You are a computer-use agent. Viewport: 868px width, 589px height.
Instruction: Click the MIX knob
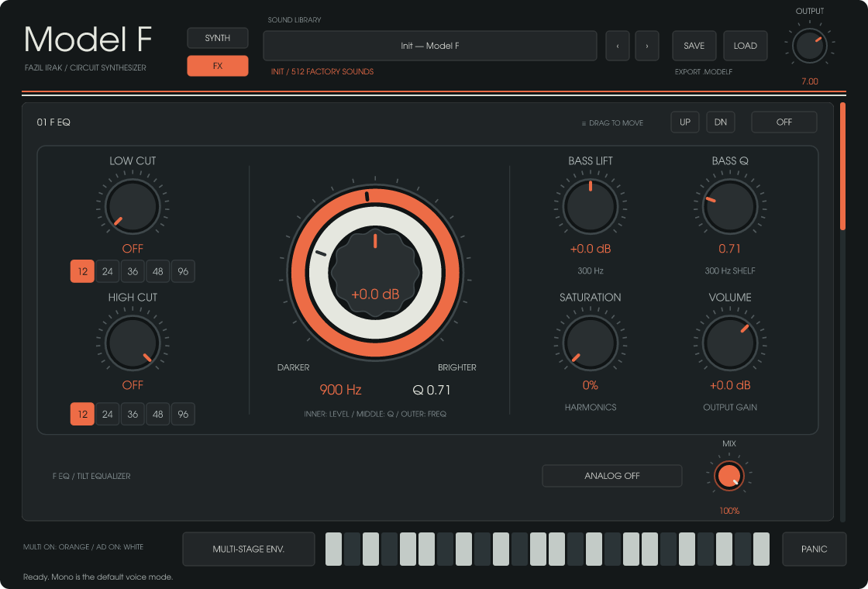pos(729,476)
